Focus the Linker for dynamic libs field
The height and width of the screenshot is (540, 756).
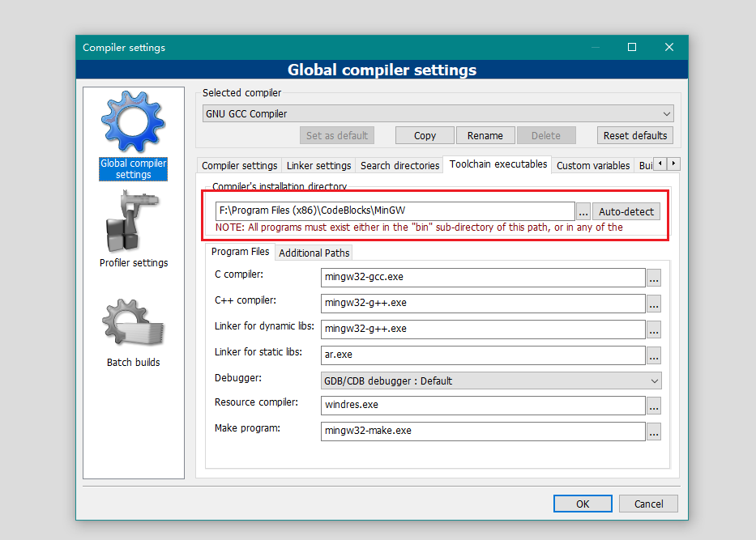483,330
